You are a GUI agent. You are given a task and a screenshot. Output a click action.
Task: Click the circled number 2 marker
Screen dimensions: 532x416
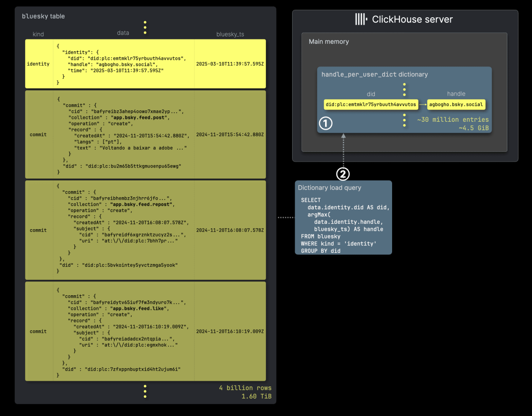pos(343,174)
